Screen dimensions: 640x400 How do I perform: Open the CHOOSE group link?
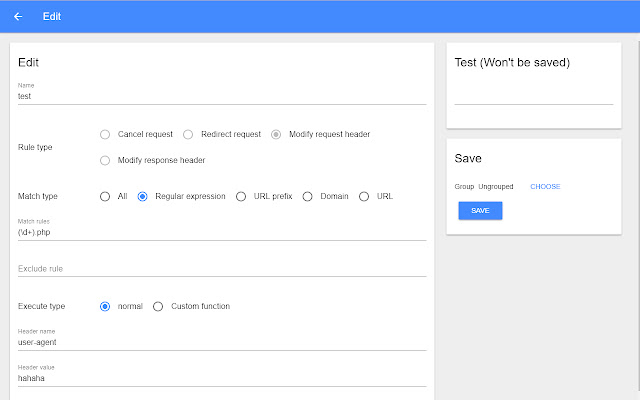coord(545,187)
